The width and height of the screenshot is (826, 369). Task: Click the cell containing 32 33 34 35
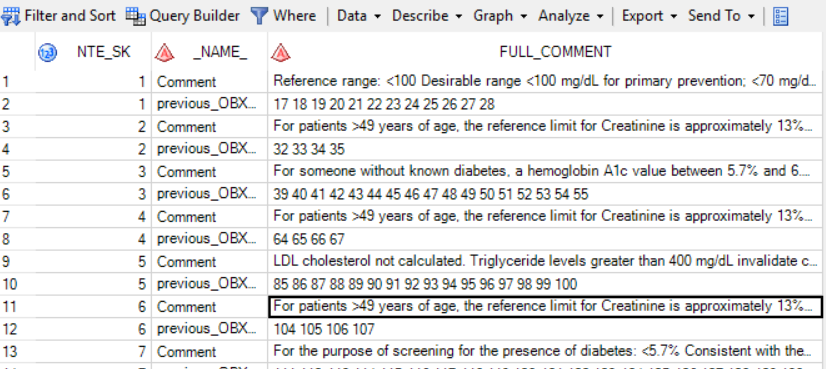point(546,150)
